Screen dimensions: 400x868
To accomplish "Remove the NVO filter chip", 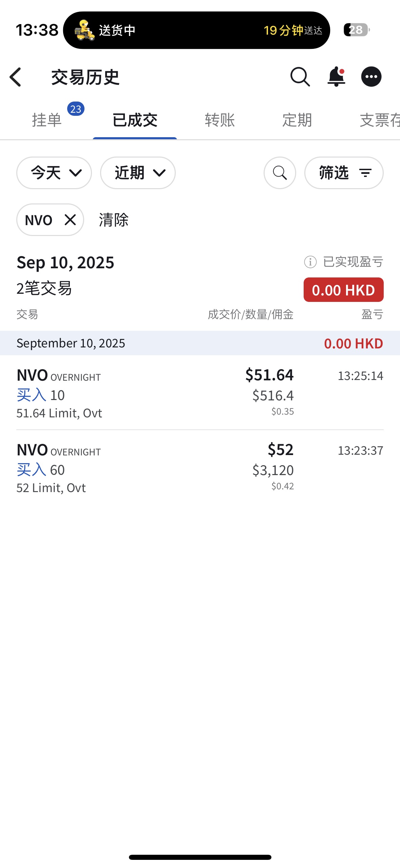I will click(70, 220).
